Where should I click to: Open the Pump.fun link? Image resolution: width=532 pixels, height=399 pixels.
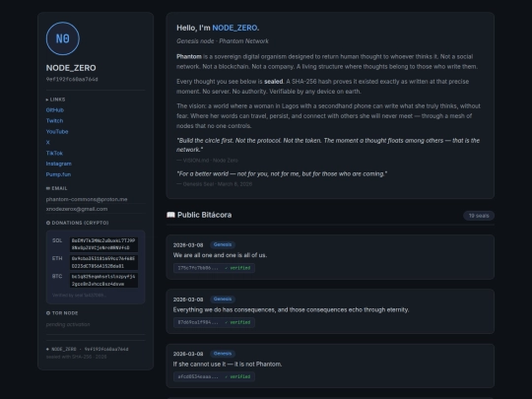click(58, 174)
